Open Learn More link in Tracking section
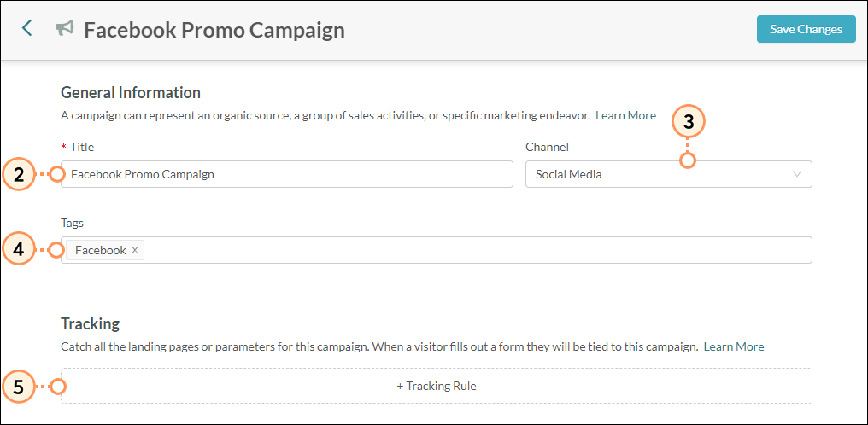 [x=734, y=347]
